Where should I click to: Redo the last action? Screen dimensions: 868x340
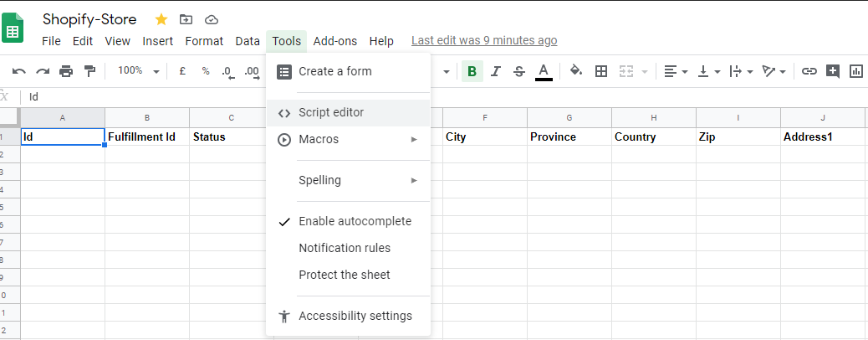(x=43, y=71)
